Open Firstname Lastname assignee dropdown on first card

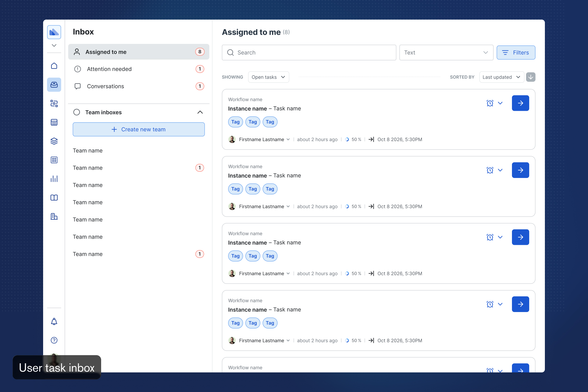(x=264, y=140)
